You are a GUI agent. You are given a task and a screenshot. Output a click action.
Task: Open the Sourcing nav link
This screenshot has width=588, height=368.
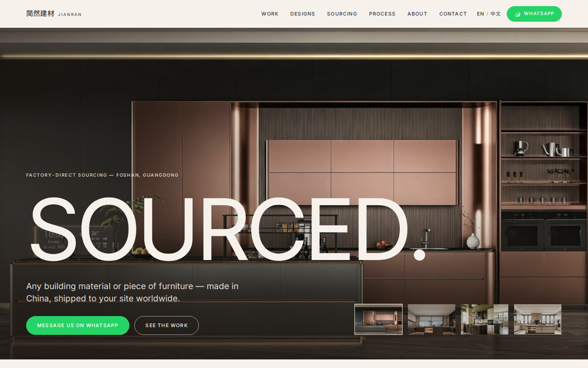pos(342,14)
